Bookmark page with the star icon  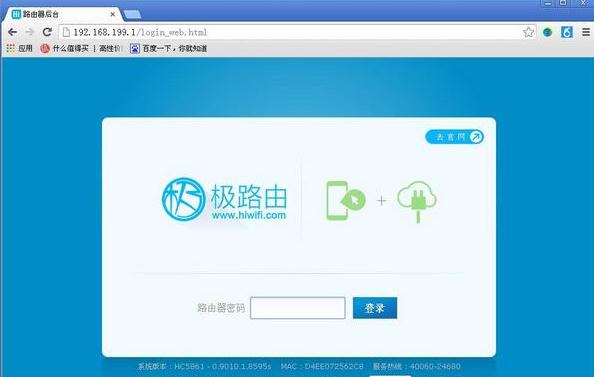[x=528, y=32]
